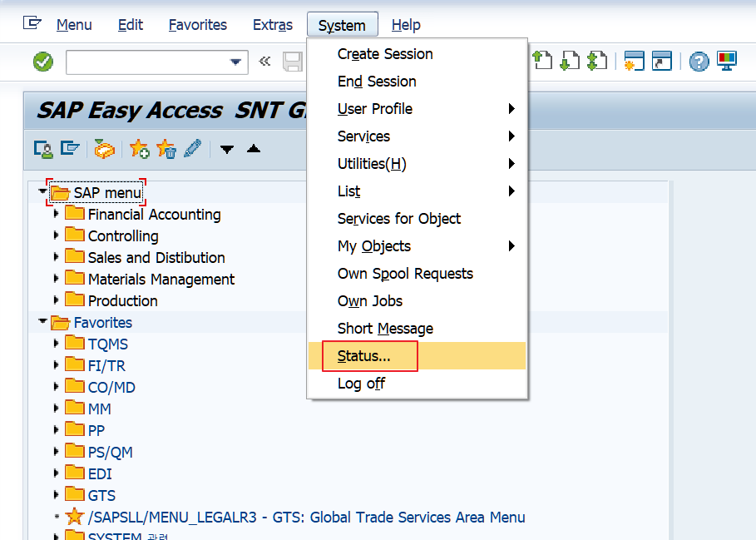The image size is (756, 540).
Task: Expand the TQMS favorites folder
Action: pyautogui.click(x=56, y=344)
